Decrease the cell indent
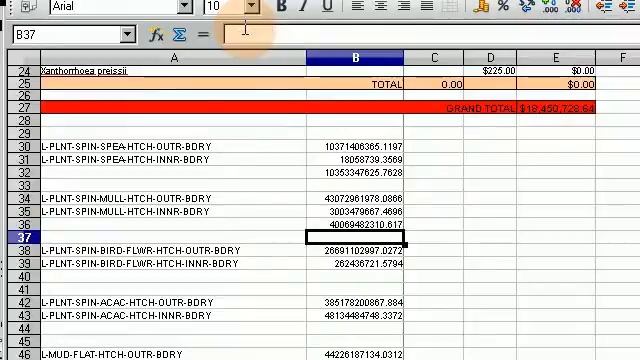The image size is (640, 360). pos(604,6)
